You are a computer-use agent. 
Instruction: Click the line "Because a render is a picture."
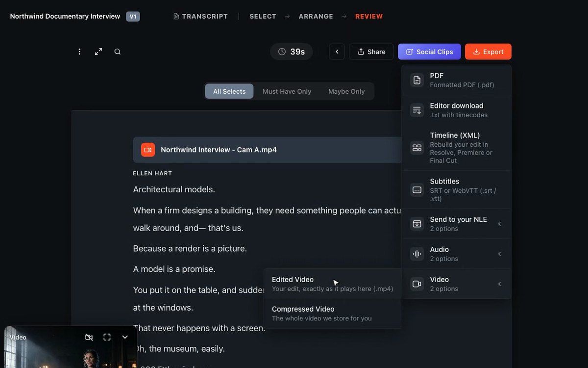click(190, 248)
